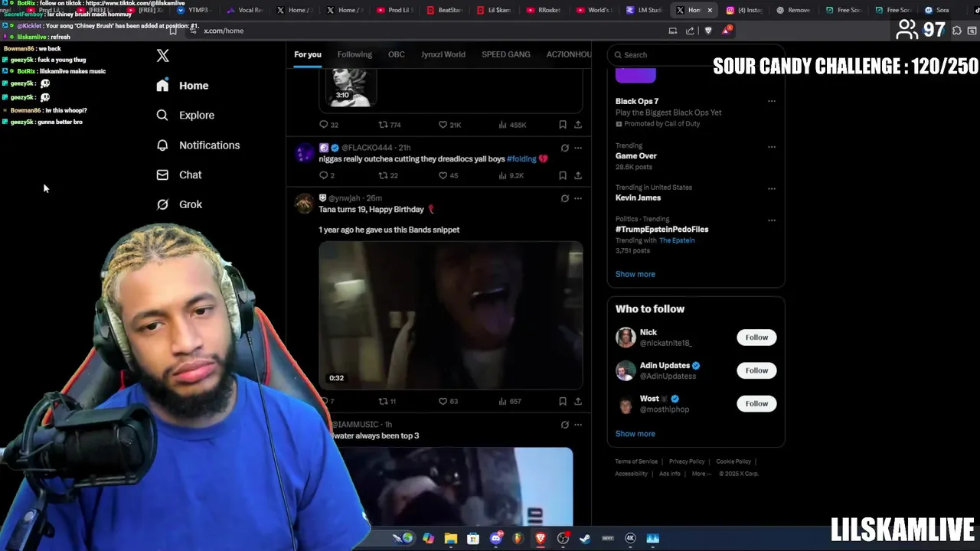Viewport: 980px width, 551px height.
Task: Open Discord from the taskbar
Action: point(495,539)
